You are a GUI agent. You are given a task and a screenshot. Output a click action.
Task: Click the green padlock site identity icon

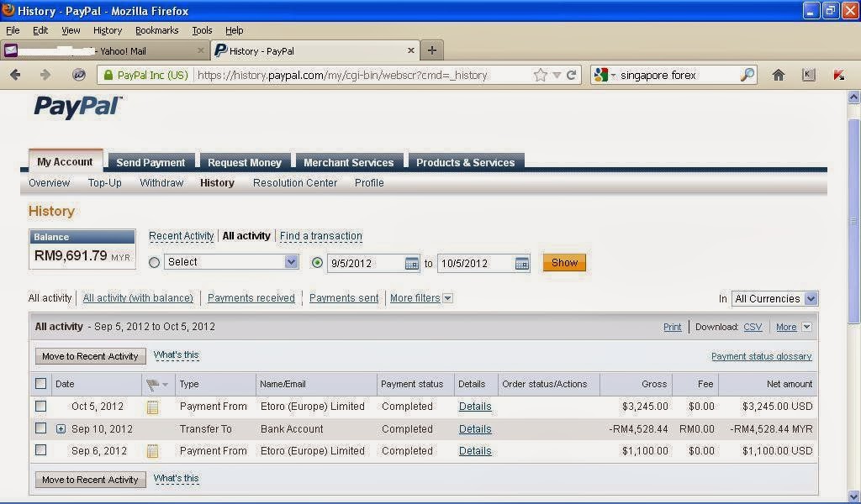coord(108,75)
